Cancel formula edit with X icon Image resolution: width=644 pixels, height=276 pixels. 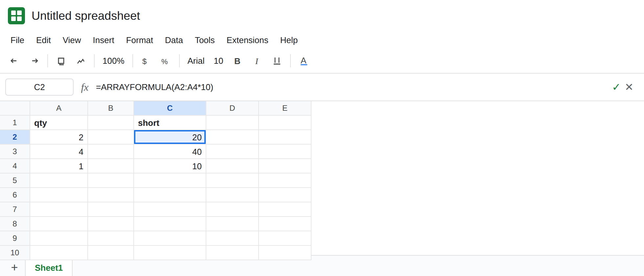click(629, 87)
